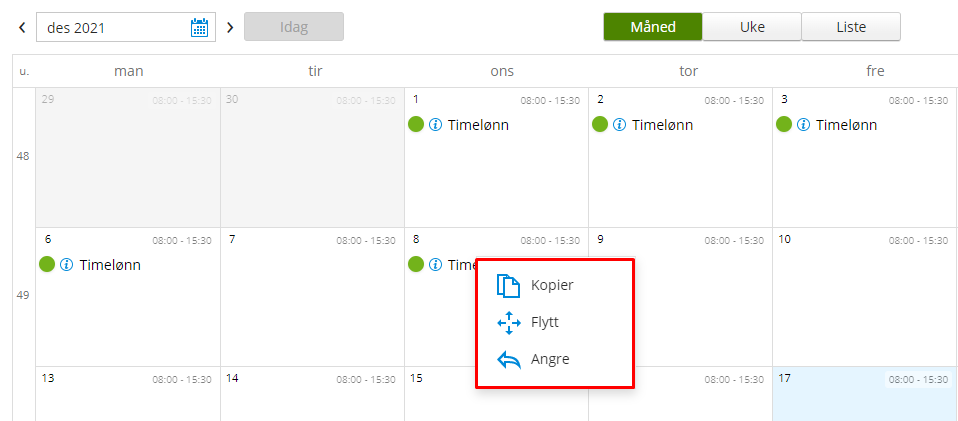Viewport: 958px width, 421px height.
Task: Open the calendar date picker icon
Action: [200, 27]
